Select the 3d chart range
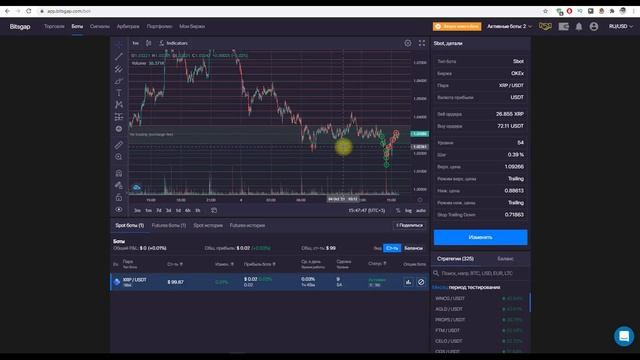The height and width of the screenshot is (360, 640). pos(168,210)
